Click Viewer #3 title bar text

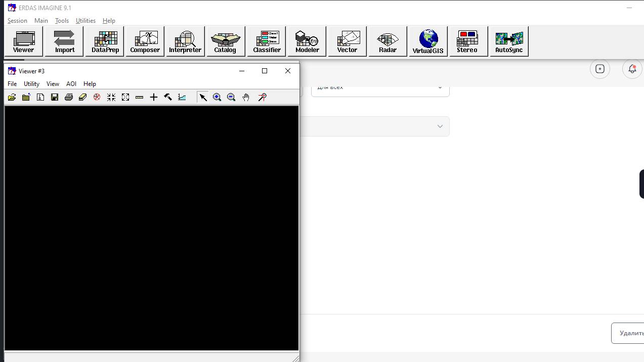[31, 71]
